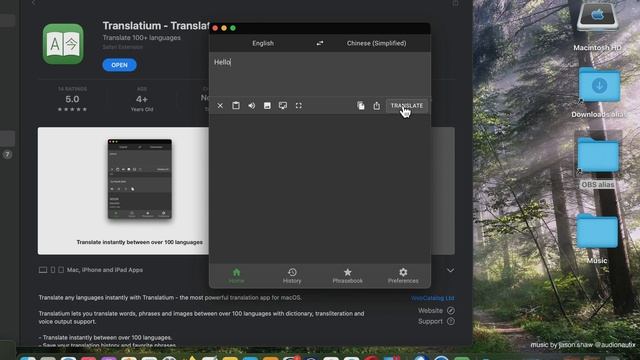Image resolution: width=640 pixels, height=360 pixels.
Task: Click the screen capture translate icon
Action: (283, 106)
